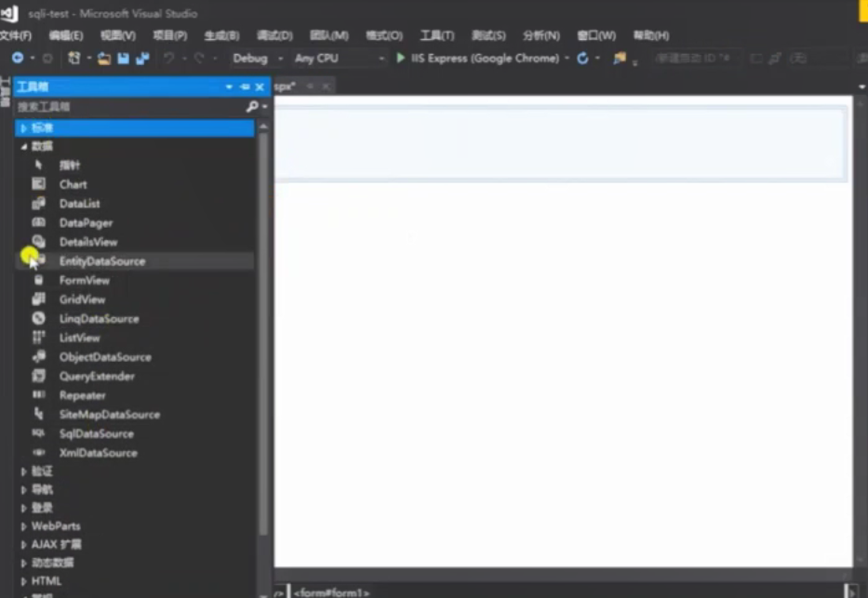Image resolution: width=868 pixels, height=598 pixels.
Task: Click IIS Express (Google Chrome) run button
Action: (x=478, y=58)
